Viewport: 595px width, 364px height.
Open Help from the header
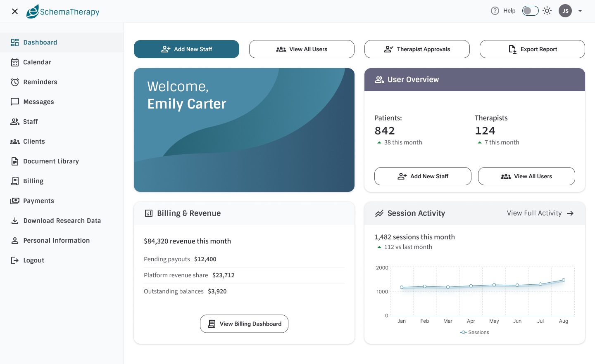tap(503, 11)
